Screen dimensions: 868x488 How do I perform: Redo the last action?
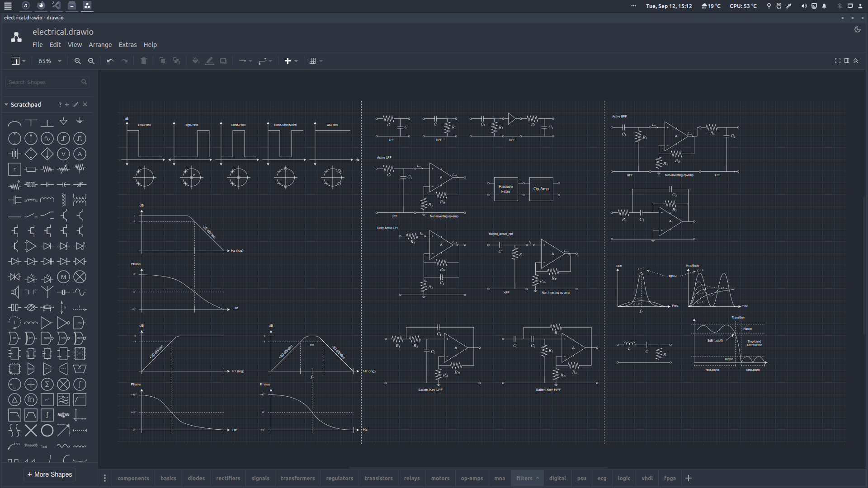pos(124,61)
